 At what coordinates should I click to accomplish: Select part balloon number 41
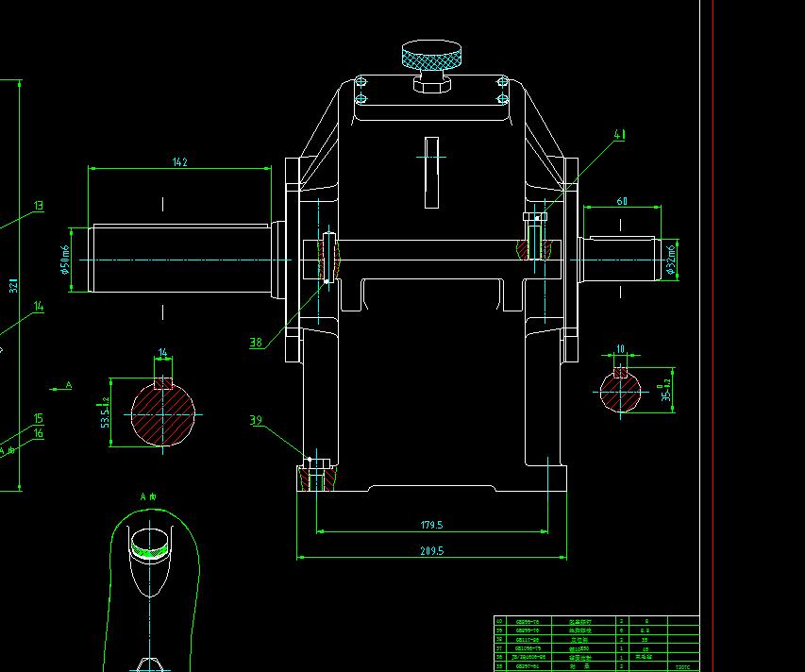pos(620,135)
